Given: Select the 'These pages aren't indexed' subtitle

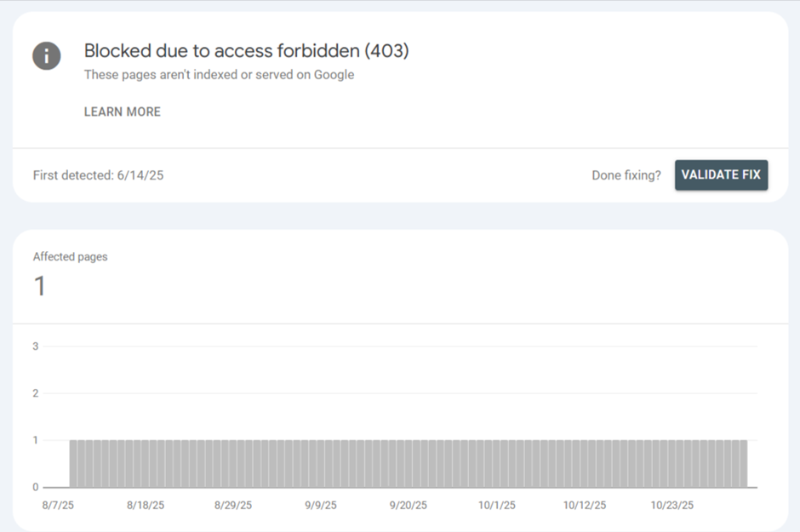Looking at the screenshot, I should 219,75.
